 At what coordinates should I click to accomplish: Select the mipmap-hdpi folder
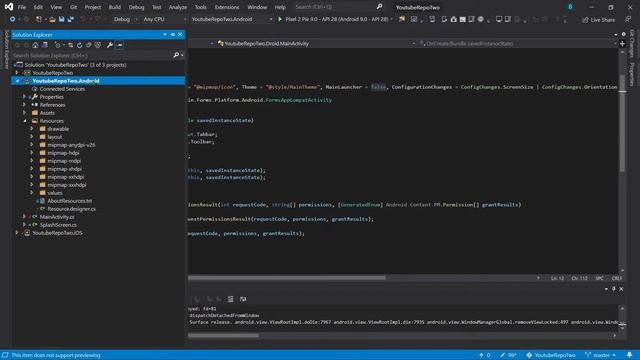click(63, 153)
